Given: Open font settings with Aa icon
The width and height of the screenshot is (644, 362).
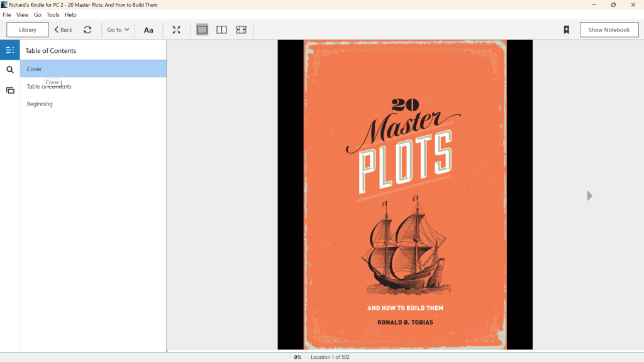Looking at the screenshot, I should tap(148, 30).
